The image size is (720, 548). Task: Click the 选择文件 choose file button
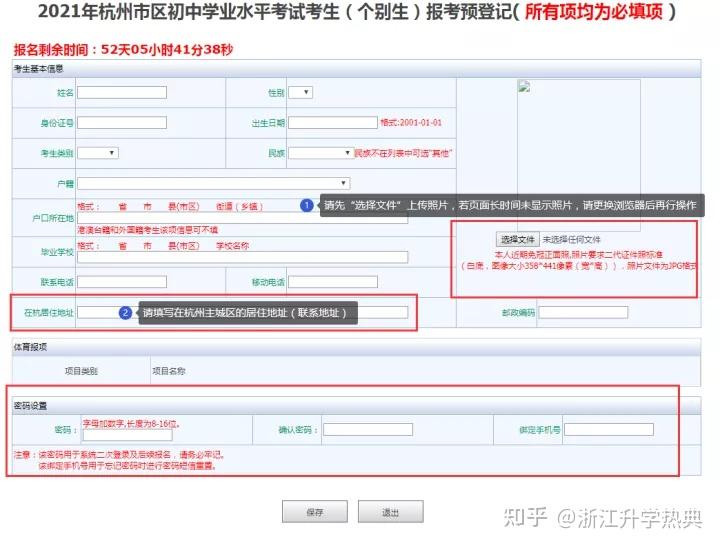(x=518, y=239)
